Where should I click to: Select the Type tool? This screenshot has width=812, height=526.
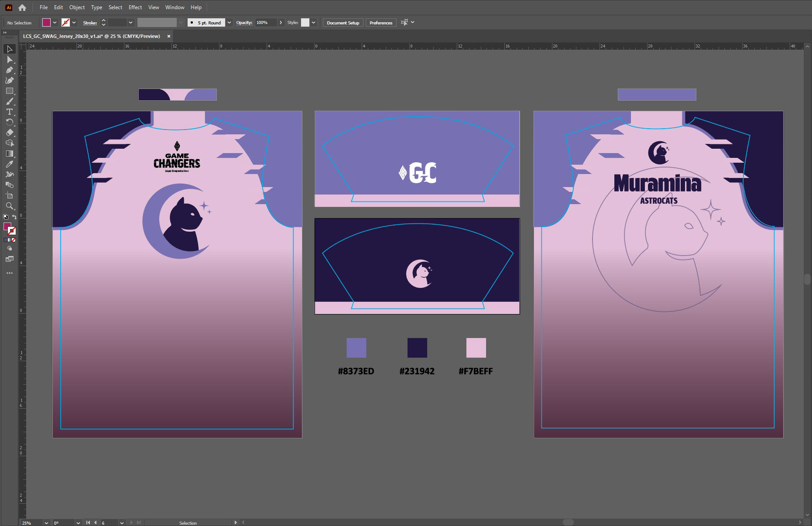click(x=9, y=112)
